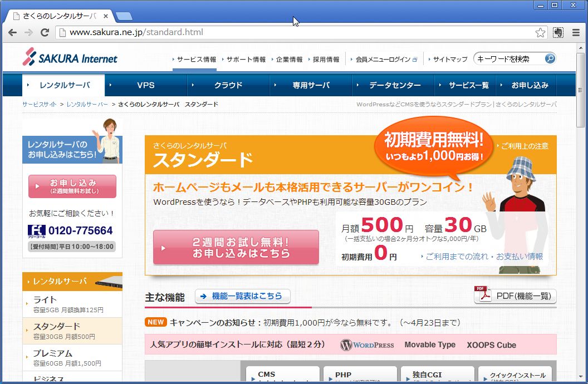Focus the キーワードを検索 search field
Image resolution: width=588 pixels, height=384 pixels.
coord(509,59)
